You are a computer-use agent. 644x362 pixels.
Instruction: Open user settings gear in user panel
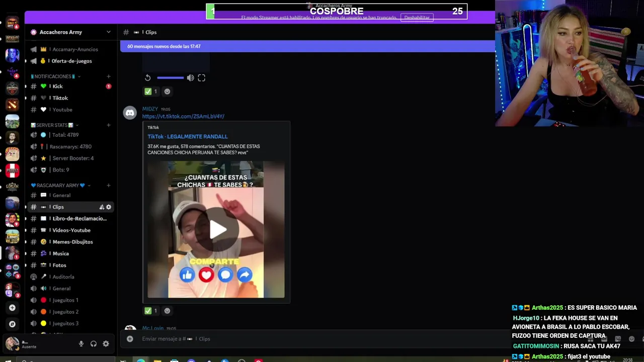coord(106,344)
